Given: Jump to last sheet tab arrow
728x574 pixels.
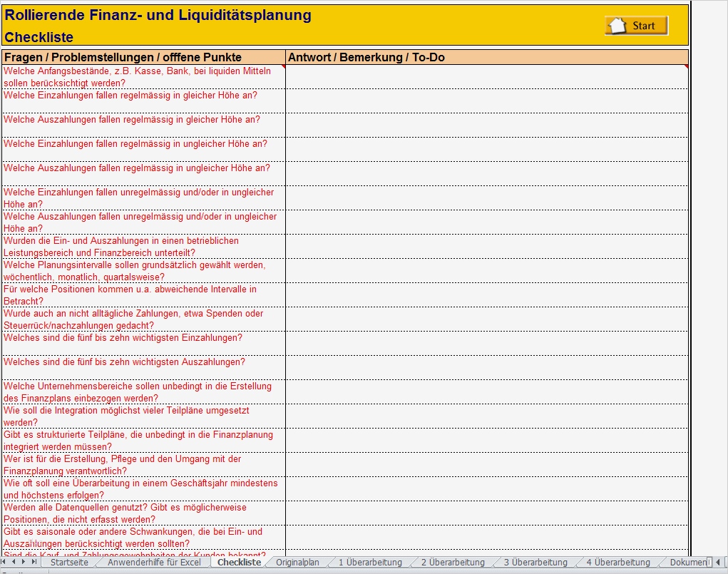Looking at the screenshot, I should tap(34, 562).
